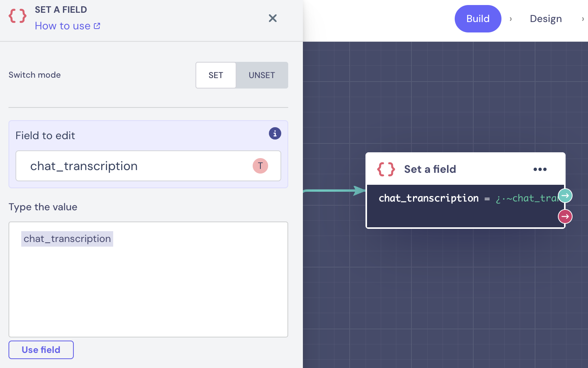Select the Set a field node title
This screenshot has height=368, width=588.
[x=430, y=169]
